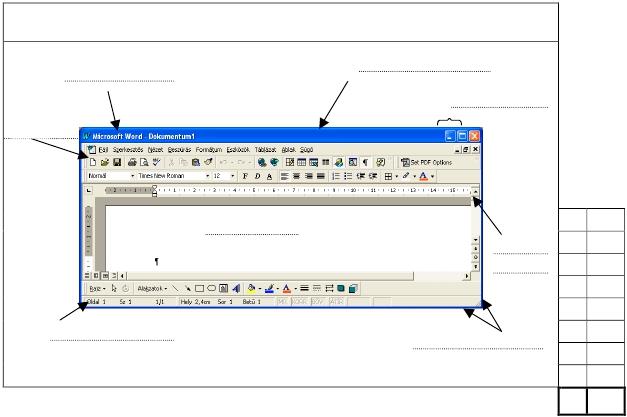Click Select Browse Object button

coord(476,257)
